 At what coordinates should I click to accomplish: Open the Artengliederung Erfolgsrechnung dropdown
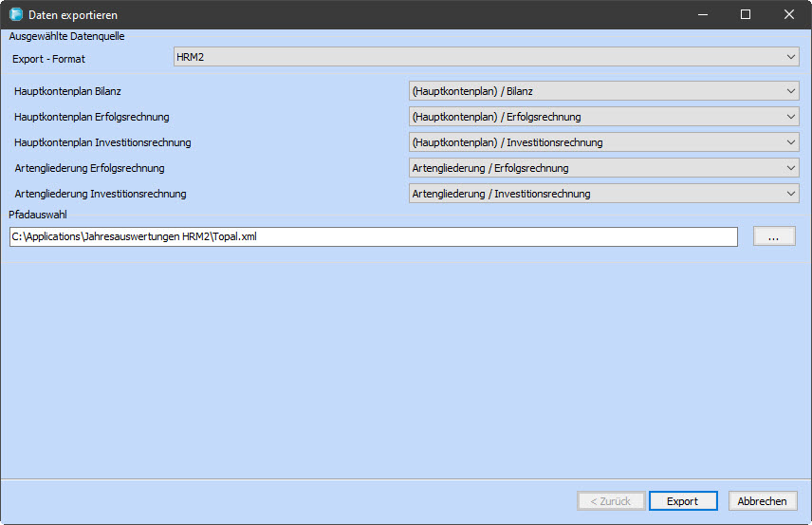(603, 168)
